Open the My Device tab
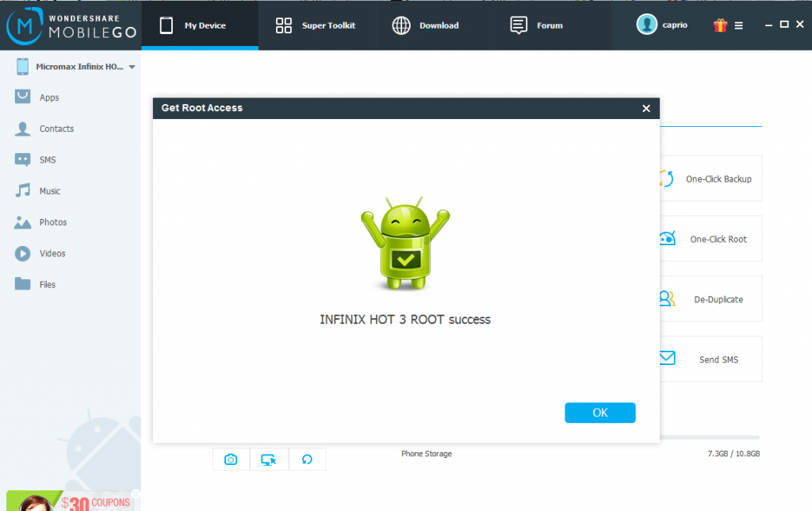This screenshot has width=812, height=511. click(x=200, y=25)
